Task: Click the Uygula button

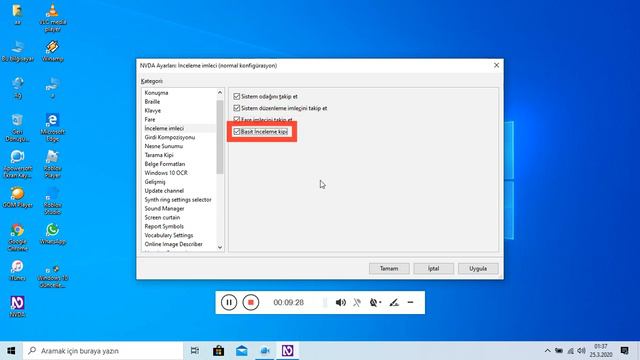Action: 478,269
